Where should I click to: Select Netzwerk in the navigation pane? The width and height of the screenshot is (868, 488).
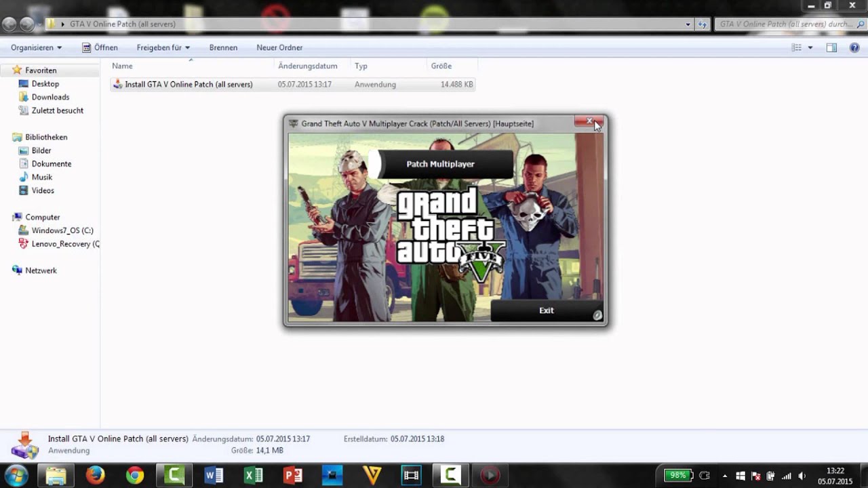pos(41,270)
